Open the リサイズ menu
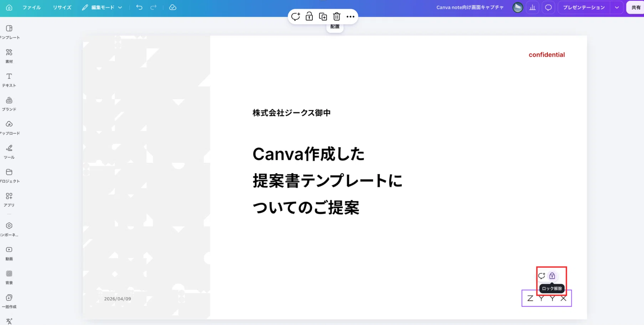The height and width of the screenshot is (325, 644). pos(62,7)
